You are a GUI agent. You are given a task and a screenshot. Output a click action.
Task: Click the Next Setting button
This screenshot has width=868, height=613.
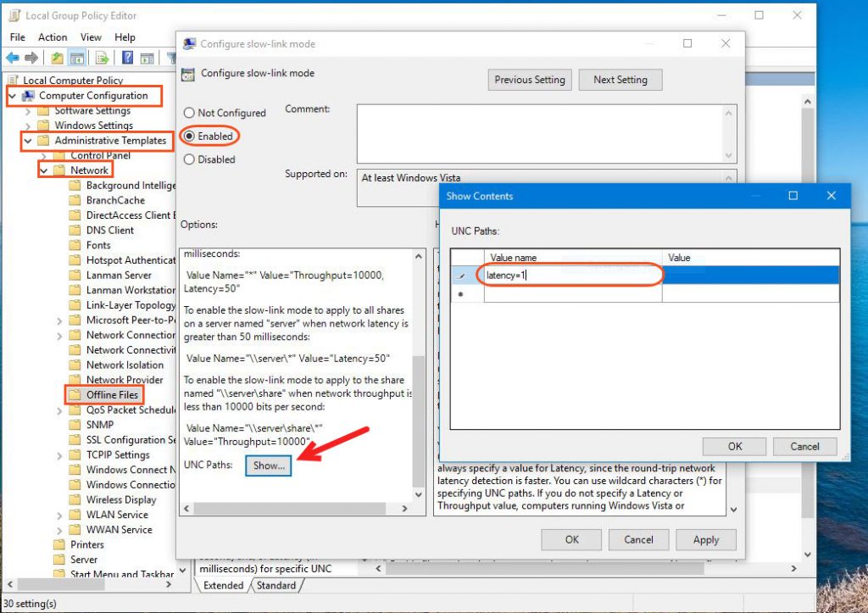[x=620, y=80]
